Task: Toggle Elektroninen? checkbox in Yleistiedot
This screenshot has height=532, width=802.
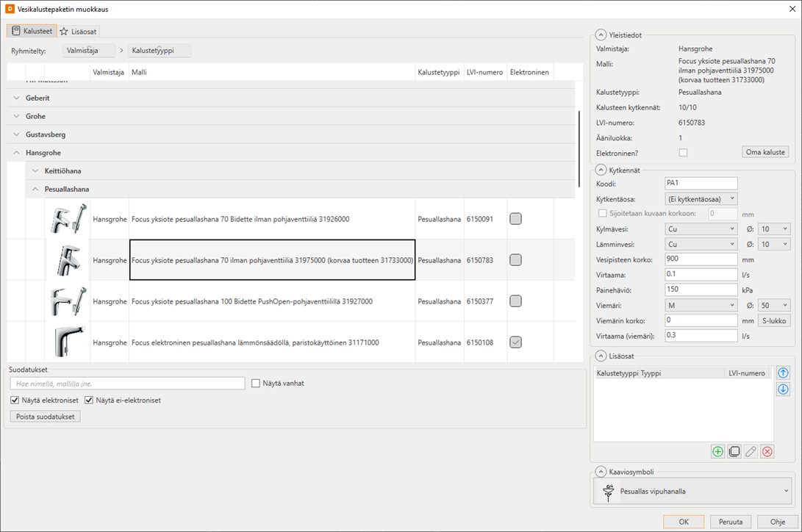Action: 683,152
